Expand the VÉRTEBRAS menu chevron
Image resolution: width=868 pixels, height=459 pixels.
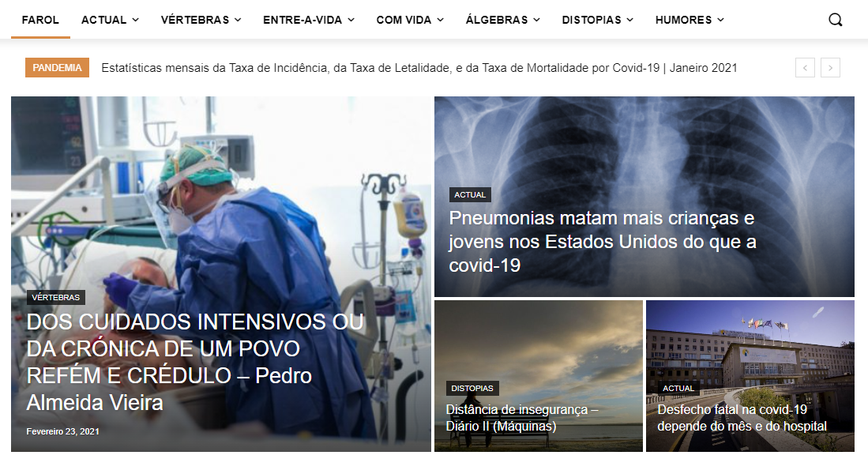[238, 20]
